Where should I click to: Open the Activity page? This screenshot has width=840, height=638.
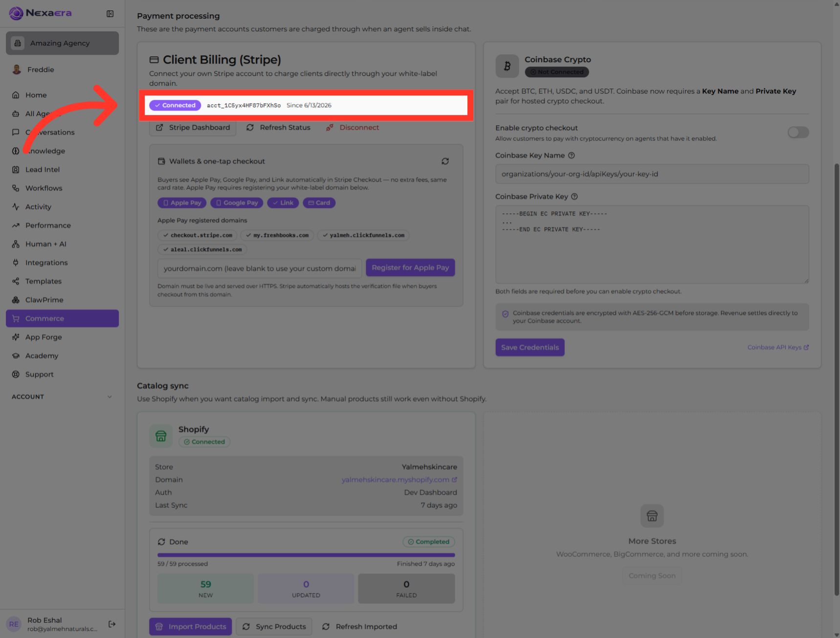[62, 206]
